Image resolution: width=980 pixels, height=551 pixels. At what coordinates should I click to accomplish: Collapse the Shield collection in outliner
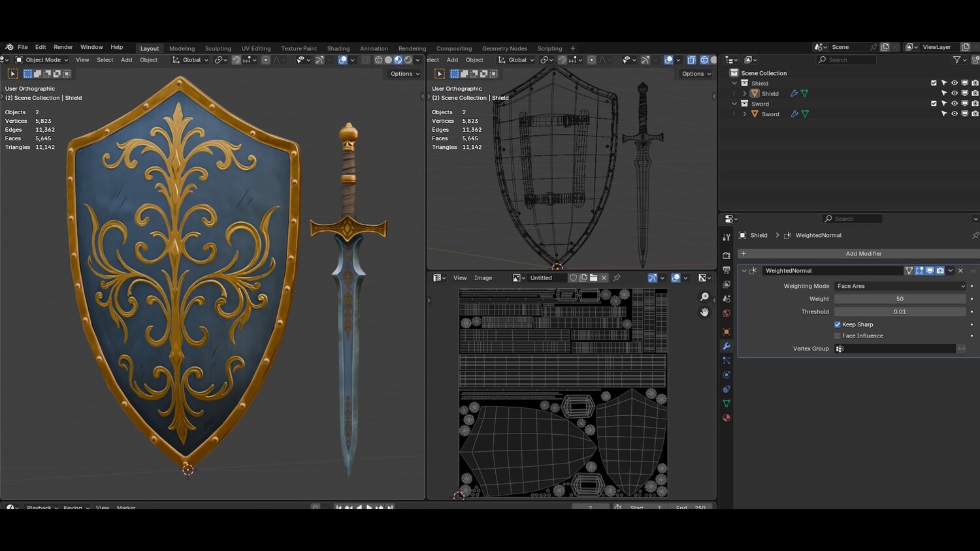pyautogui.click(x=734, y=84)
